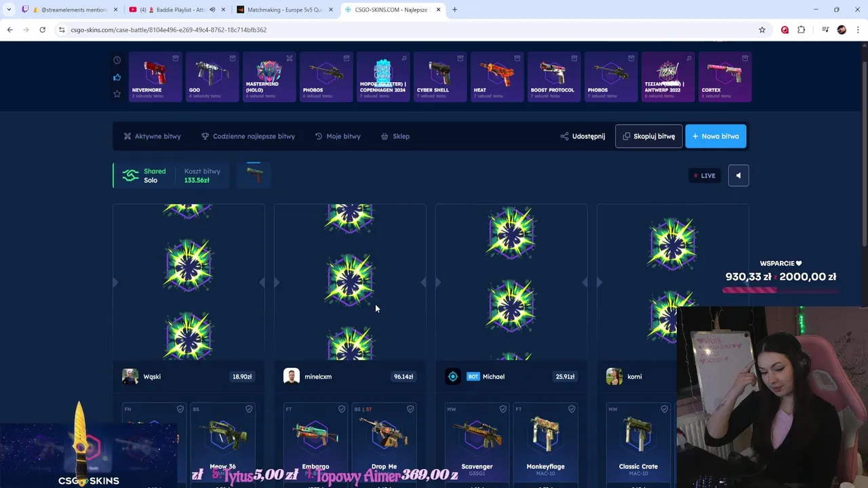Viewport: 868px width, 488px height.
Task: Select the thumbs-up best drops icon
Action: coord(117,77)
